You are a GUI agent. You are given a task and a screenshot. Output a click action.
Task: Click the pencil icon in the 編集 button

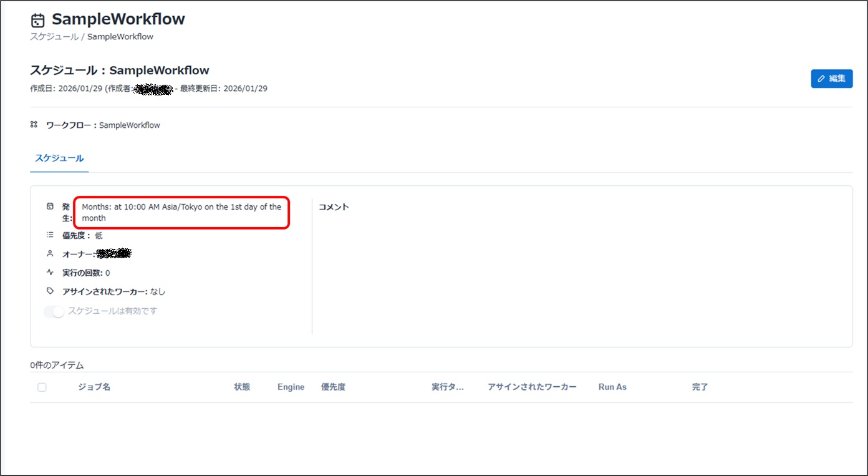pos(821,79)
